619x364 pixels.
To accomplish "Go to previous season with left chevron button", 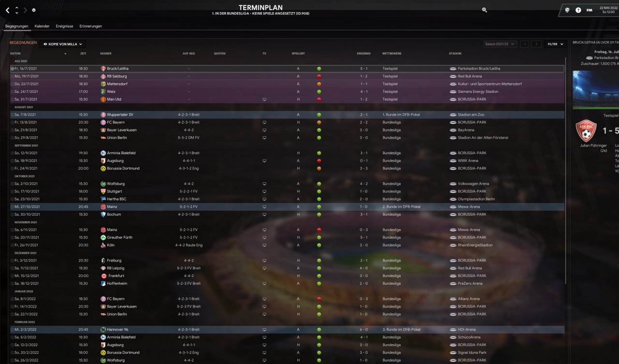I will click(x=525, y=44).
